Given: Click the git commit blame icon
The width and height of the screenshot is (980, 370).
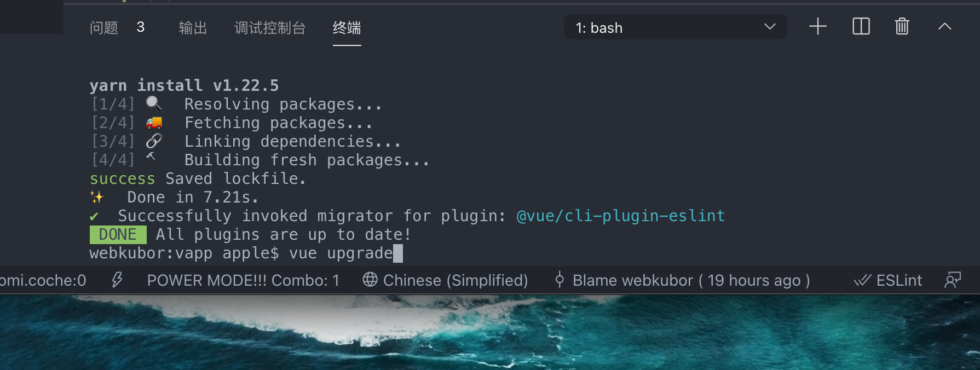Looking at the screenshot, I should (560, 280).
